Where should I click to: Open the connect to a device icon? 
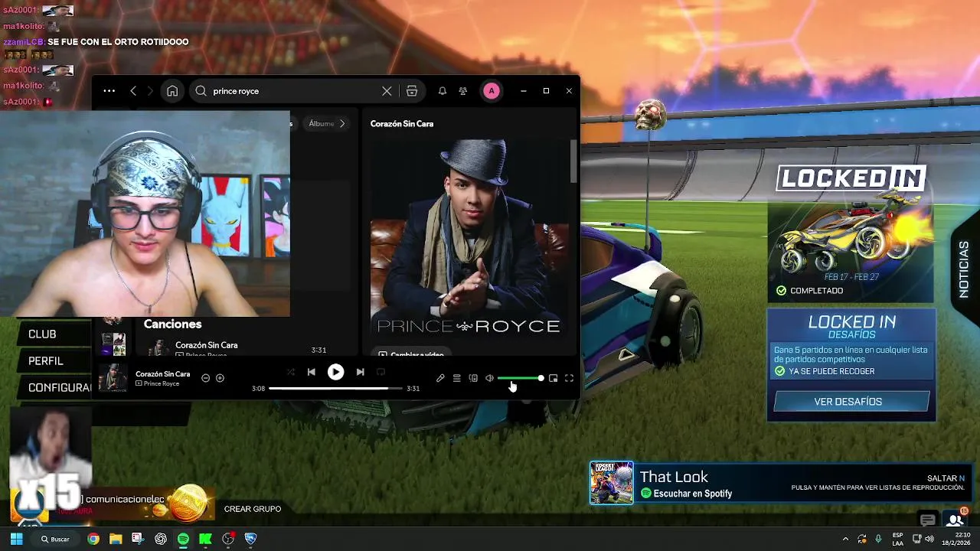(x=473, y=378)
